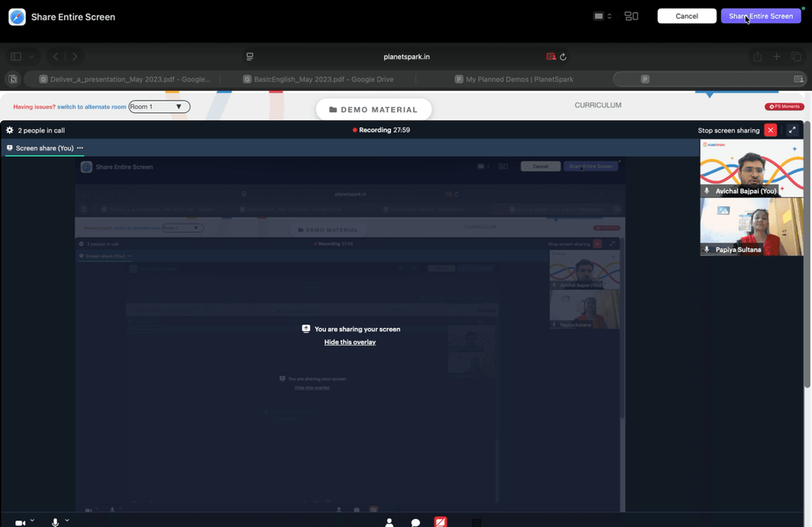
Task: Open the chat bubble icon
Action: pyautogui.click(x=415, y=522)
